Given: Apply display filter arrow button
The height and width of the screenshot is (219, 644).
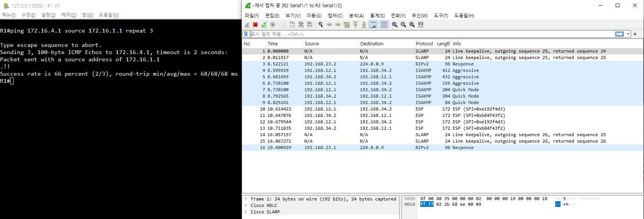Looking at the screenshot, I should 619,34.
